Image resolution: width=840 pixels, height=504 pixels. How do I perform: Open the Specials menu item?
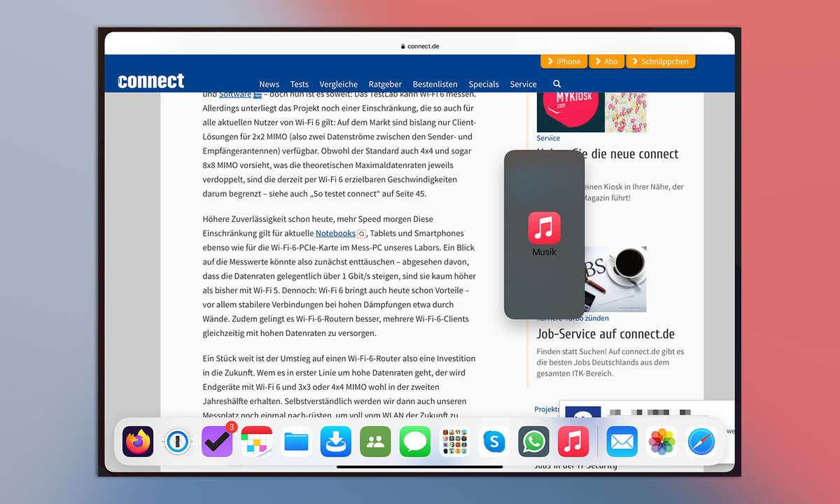click(x=484, y=84)
